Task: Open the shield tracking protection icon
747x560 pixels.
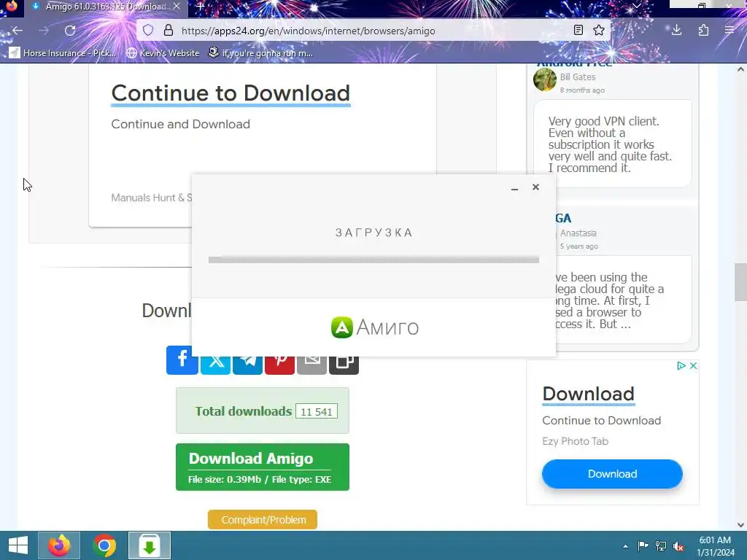Action: coord(148,31)
